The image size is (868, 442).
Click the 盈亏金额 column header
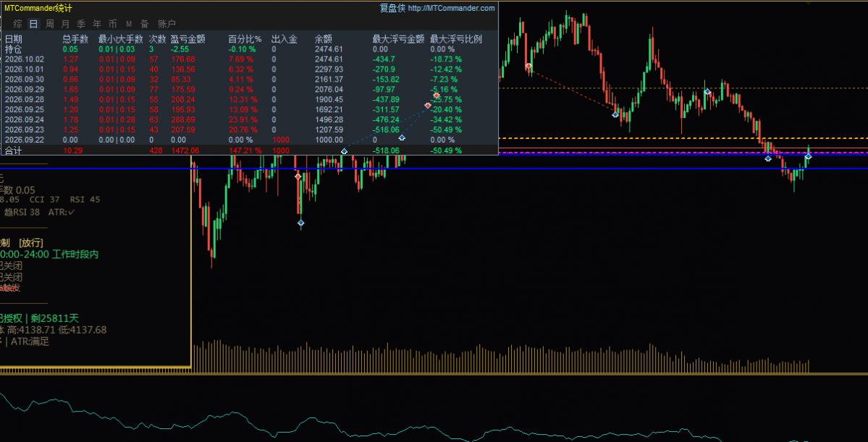[x=188, y=39]
